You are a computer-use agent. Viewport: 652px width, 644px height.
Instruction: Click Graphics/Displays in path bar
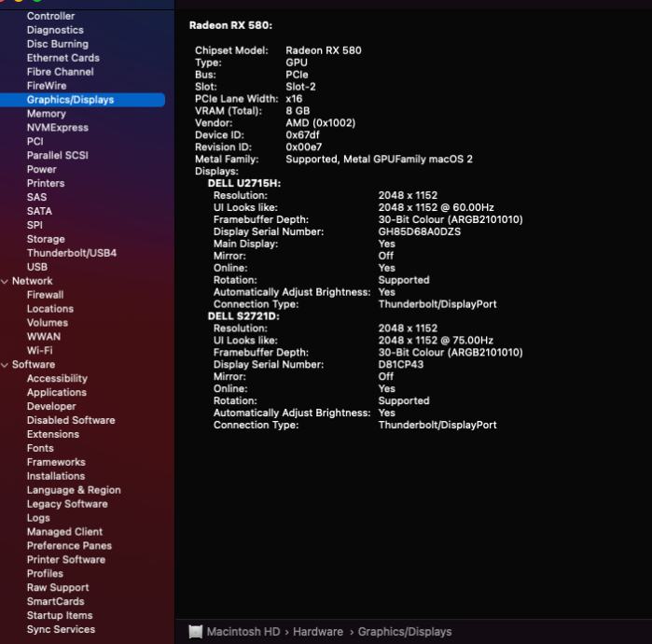(405, 632)
